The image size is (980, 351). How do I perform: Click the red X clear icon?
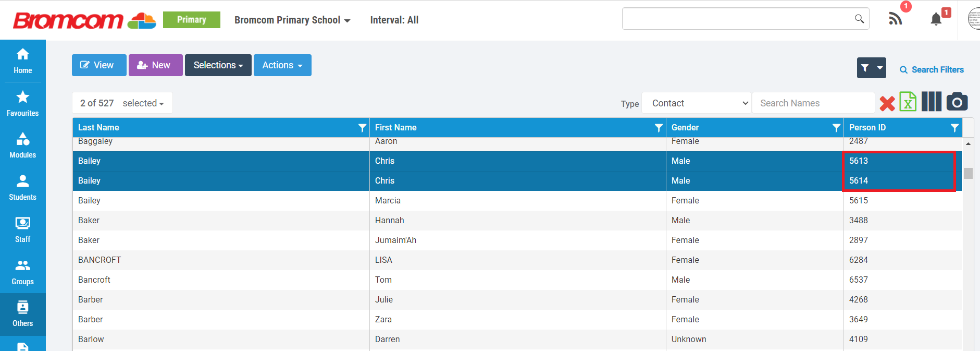[887, 103]
